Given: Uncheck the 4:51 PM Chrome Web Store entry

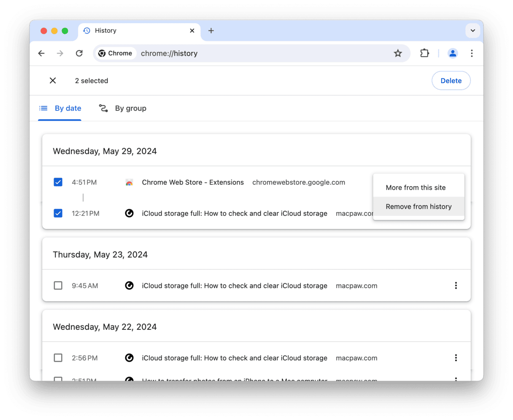Looking at the screenshot, I should click(58, 182).
